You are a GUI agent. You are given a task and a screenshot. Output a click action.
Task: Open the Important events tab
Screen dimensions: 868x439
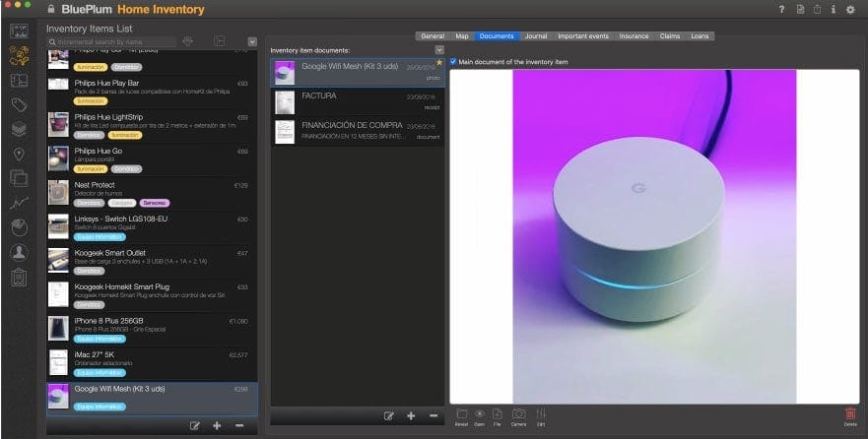(585, 36)
